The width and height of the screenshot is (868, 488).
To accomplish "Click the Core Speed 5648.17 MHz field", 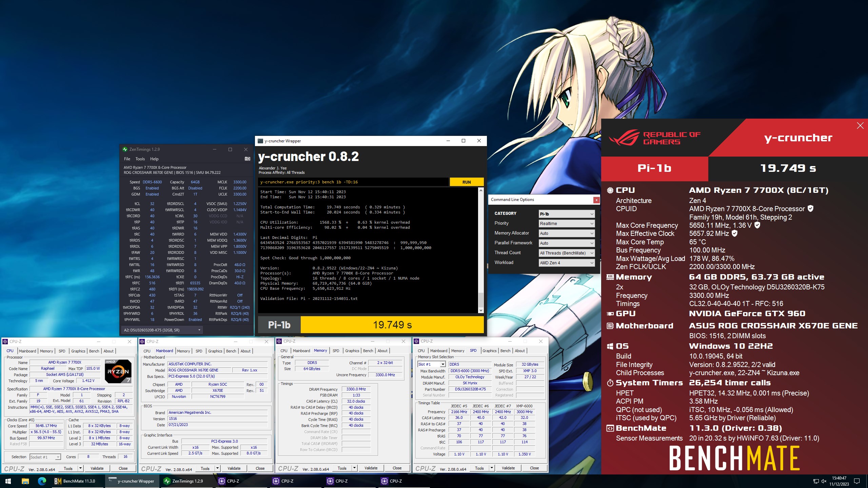I will click(x=46, y=426).
